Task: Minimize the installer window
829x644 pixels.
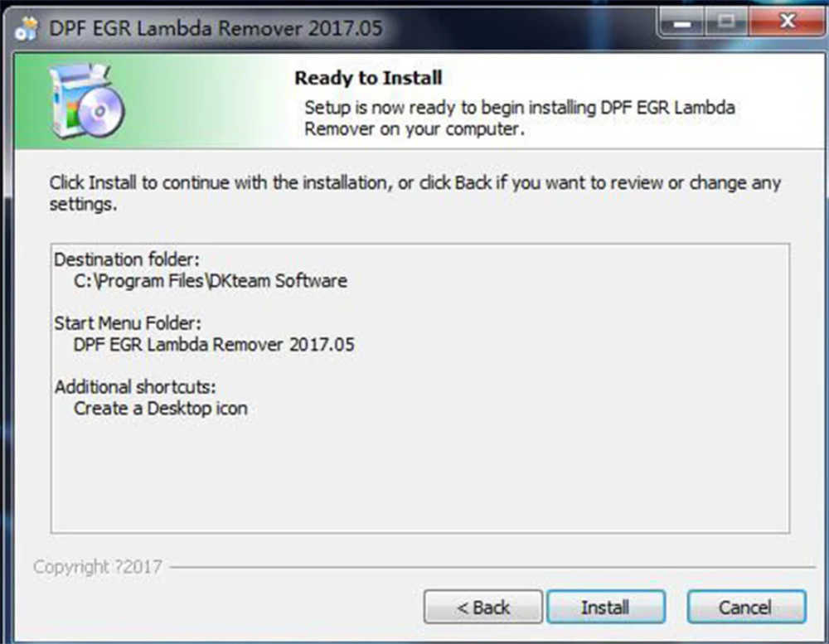Action: click(x=681, y=22)
